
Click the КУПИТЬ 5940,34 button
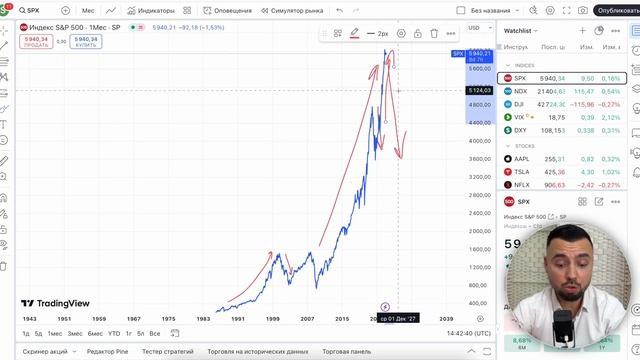click(86, 42)
